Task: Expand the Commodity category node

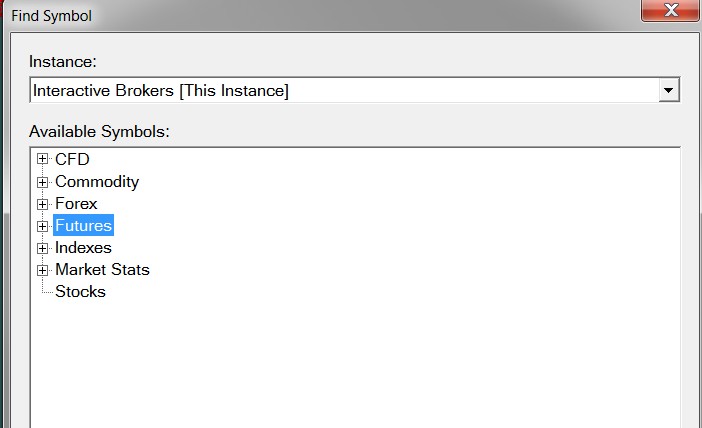Action: coord(42,182)
